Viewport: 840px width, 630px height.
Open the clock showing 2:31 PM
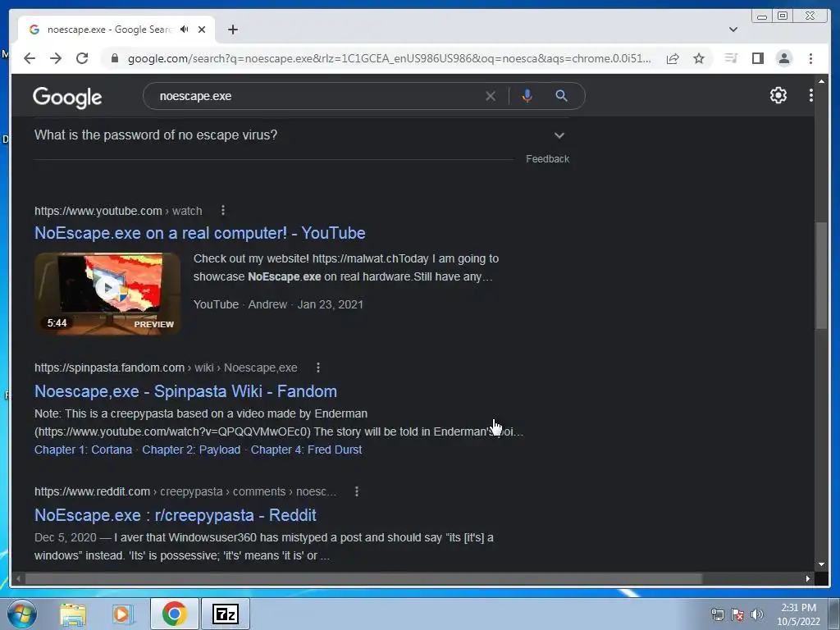[x=798, y=614]
